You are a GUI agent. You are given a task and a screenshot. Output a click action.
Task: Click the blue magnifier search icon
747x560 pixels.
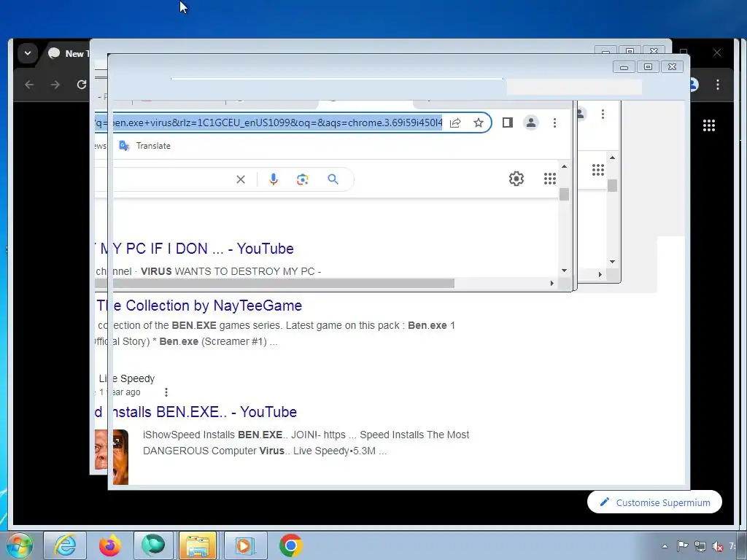coord(333,179)
